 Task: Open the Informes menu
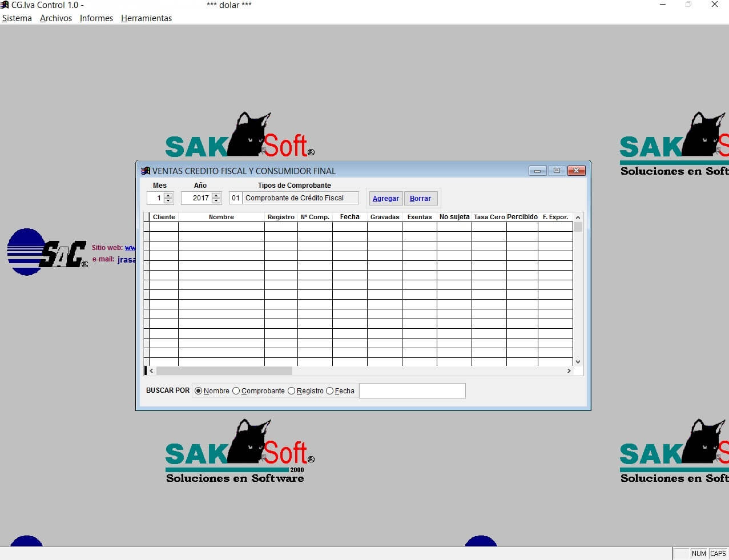tap(96, 18)
